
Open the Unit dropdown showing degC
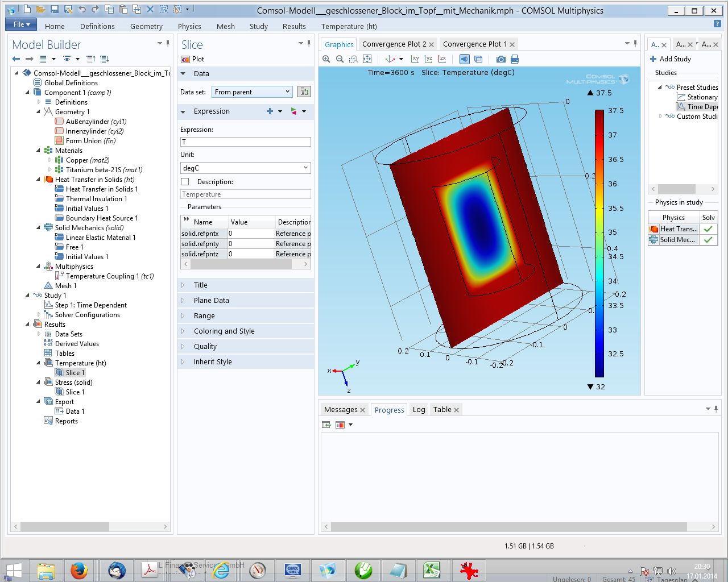point(245,168)
